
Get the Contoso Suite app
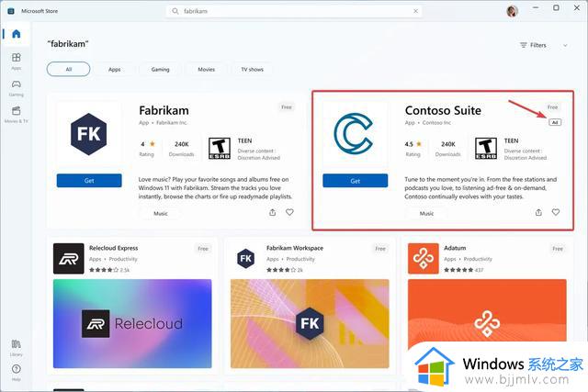click(x=356, y=181)
